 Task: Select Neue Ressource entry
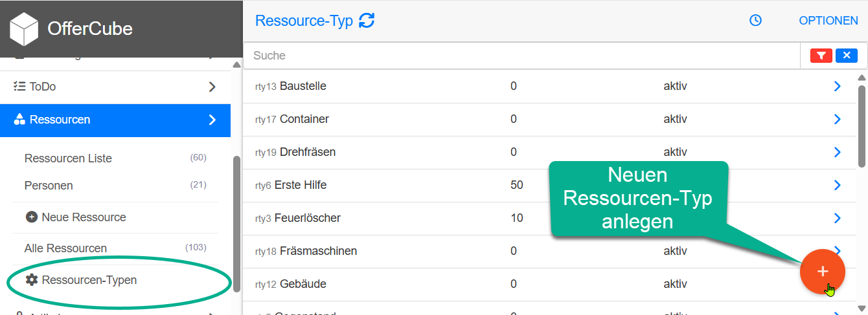pyautogui.click(x=84, y=217)
